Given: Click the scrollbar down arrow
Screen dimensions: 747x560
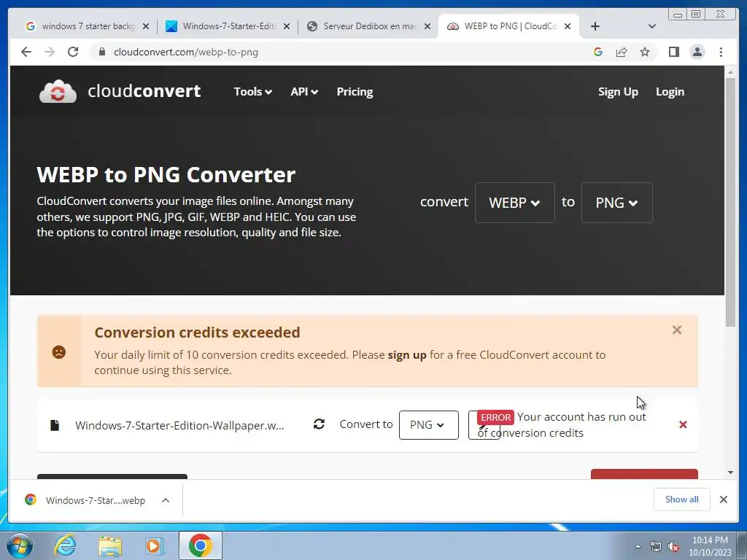Looking at the screenshot, I should (730, 472).
